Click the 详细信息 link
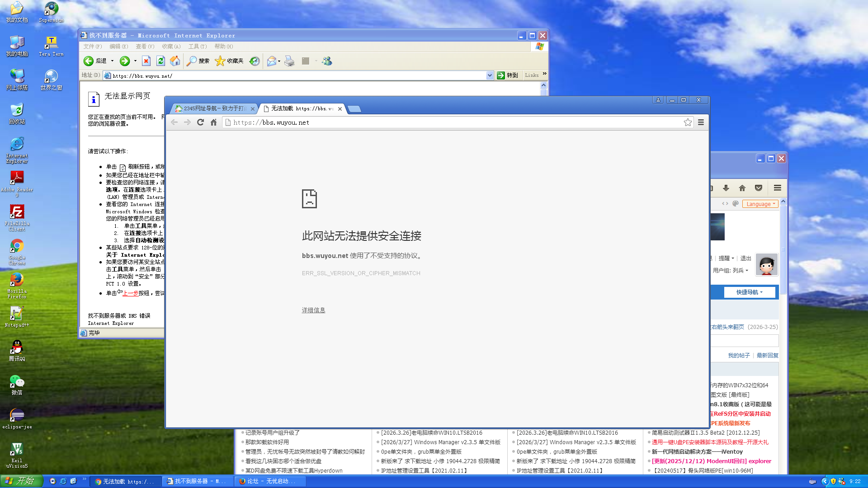868x488 pixels. click(x=313, y=310)
